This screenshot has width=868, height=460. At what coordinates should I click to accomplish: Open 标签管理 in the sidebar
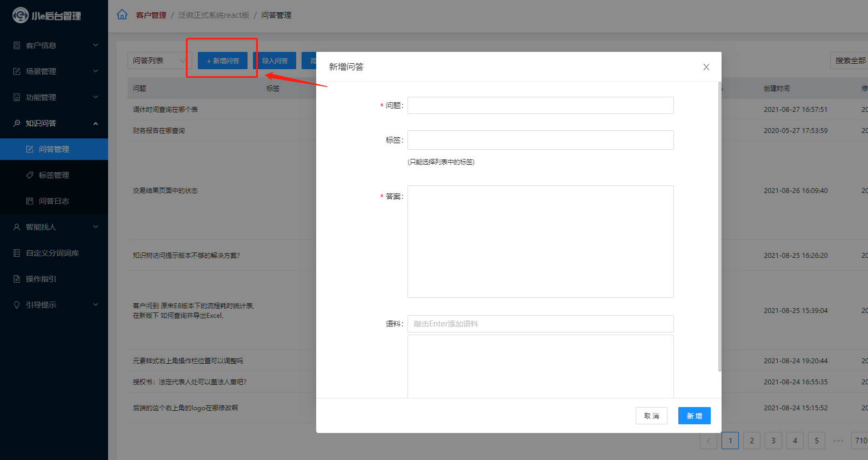tap(54, 175)
